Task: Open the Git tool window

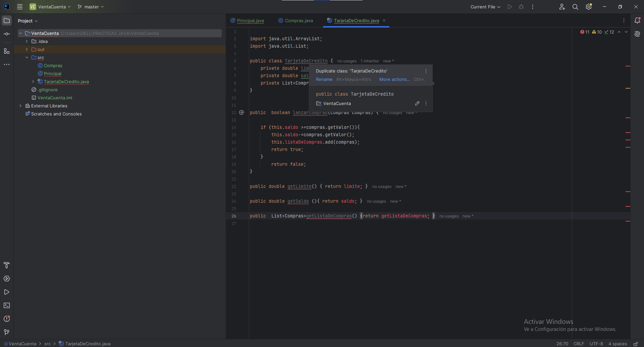Action: 7,332
